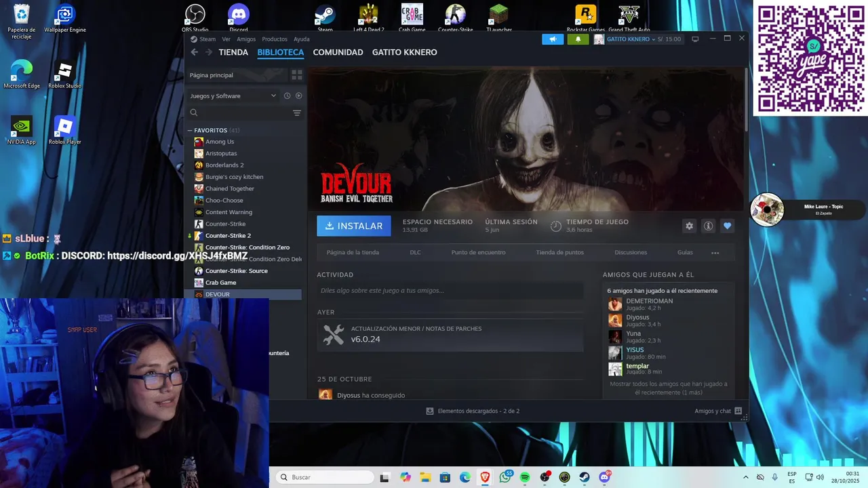Open Roblox Studio desktop icon
The width and height of the screenshot is (868, 488).
click(64, 75)
